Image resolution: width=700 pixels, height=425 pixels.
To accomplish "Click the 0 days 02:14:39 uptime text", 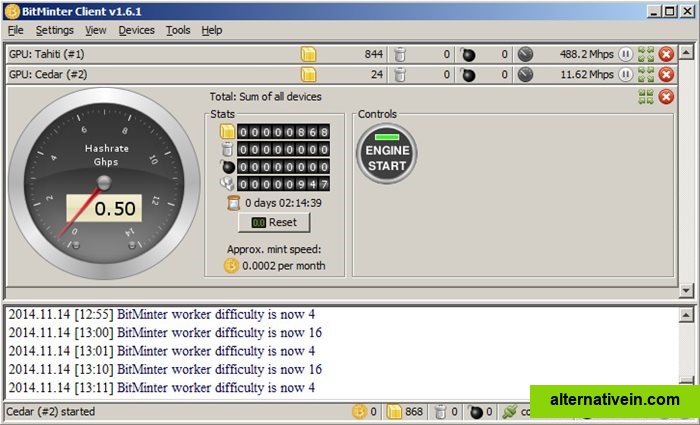I will 283,203.
